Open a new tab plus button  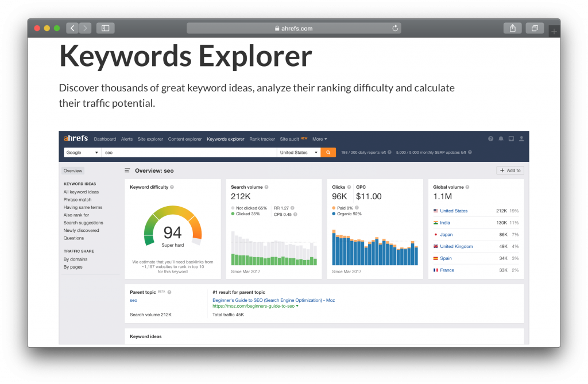pos(554,32)
